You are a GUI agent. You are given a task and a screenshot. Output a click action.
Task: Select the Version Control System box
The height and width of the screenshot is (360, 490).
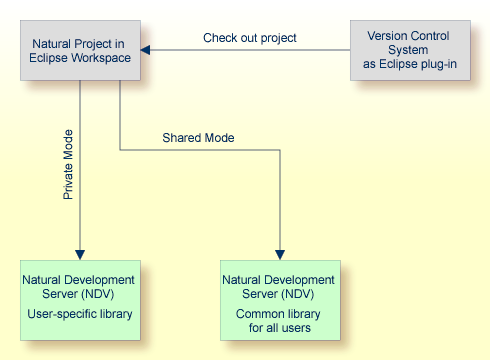410,50
